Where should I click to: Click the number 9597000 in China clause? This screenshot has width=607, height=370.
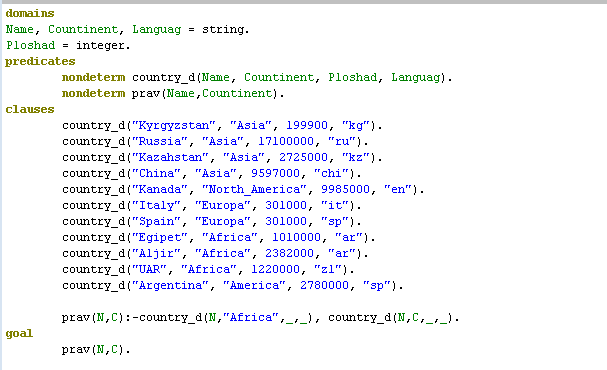(x=276, y=173)
